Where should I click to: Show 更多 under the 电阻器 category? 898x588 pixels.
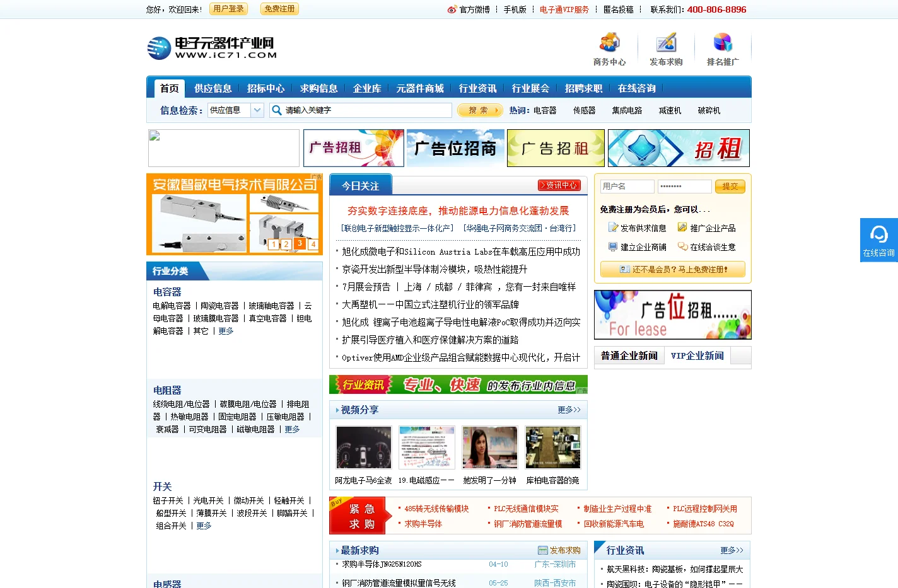click(292, 429)
